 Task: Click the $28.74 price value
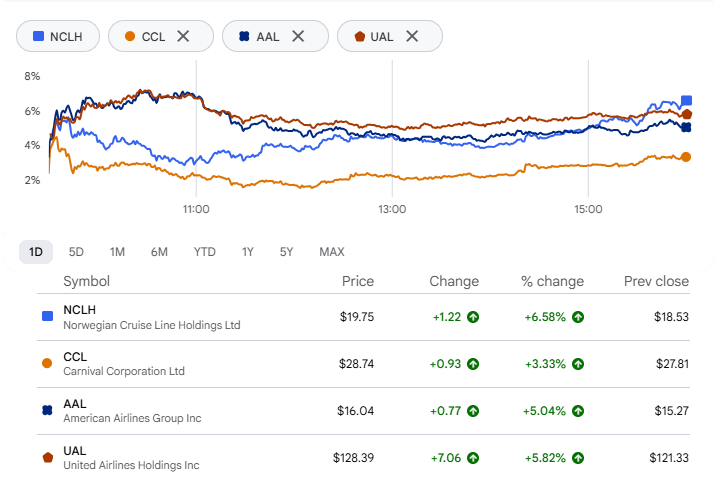356,364
